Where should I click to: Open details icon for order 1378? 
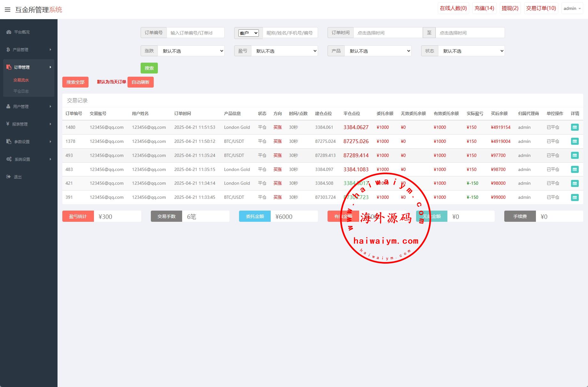(575, 141)
